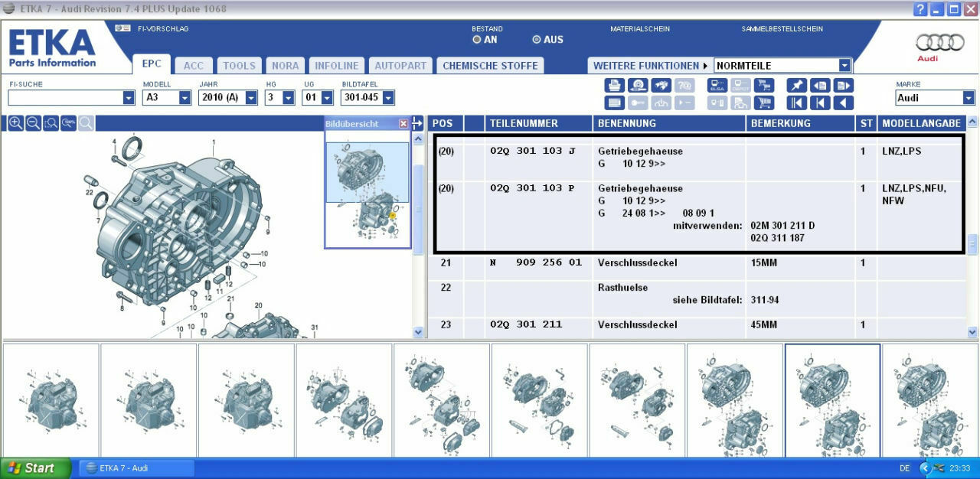Switch to the NORA tab
980x479 pixels.
click(x=285, y=66)
